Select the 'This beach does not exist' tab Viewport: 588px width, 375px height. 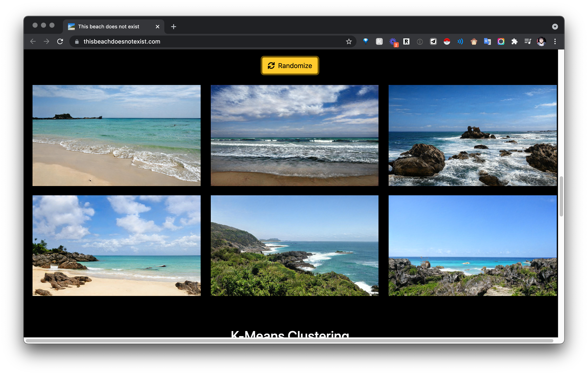(x=109, y=27)
